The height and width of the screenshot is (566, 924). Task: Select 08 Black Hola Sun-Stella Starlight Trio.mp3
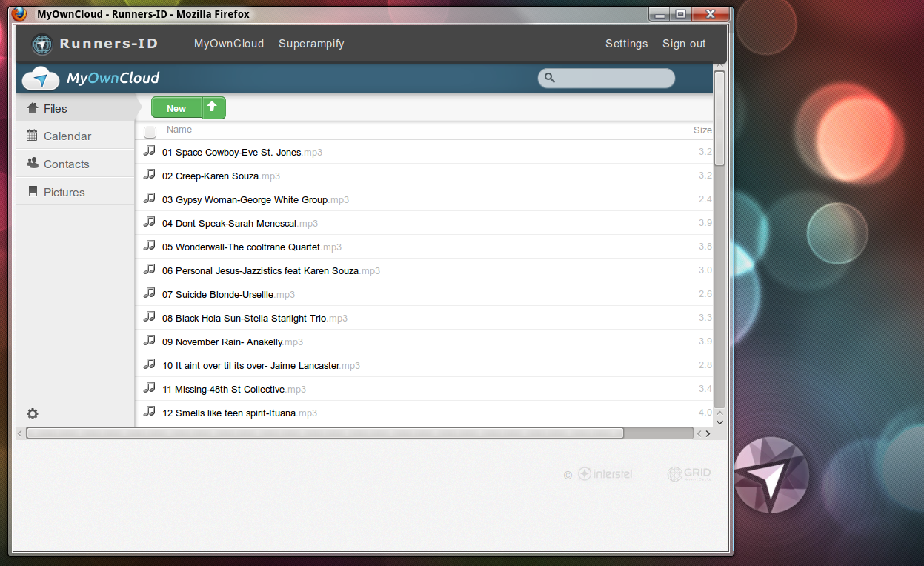click(x=255, y=318)
